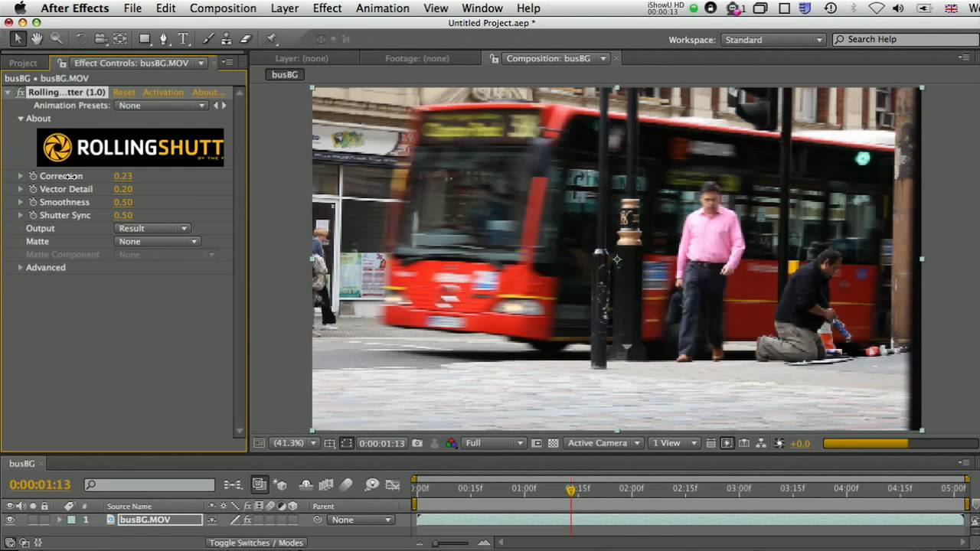980x551 pixels.
Task: Select the Horizontal Type tool
Action: (183, 38)
